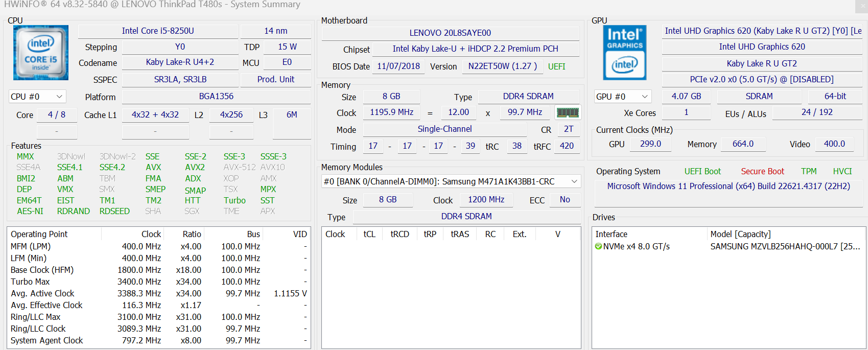Click the BIOS date 11/07/2018
The height and width of the screenshot is (350, 868).
(x=398, y=66)
